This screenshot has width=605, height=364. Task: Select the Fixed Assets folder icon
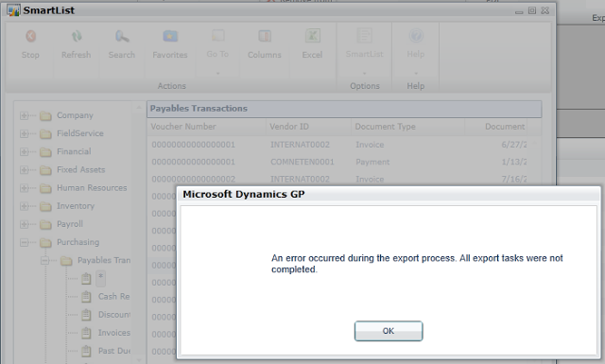coord(45,170)
